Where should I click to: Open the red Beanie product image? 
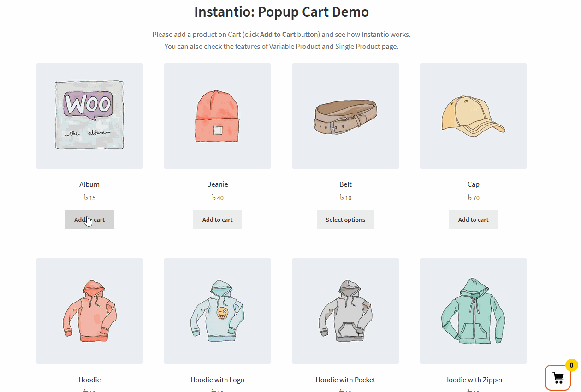[217, 116]
